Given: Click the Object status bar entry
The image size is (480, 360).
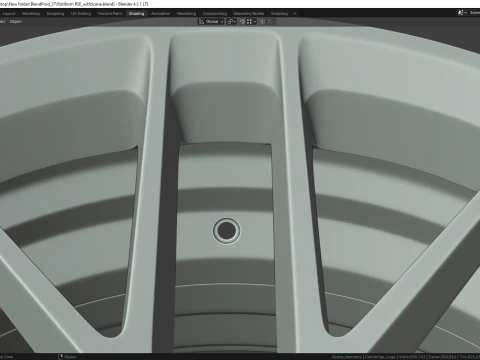Looking at the screenshot, I should [67, 357].
